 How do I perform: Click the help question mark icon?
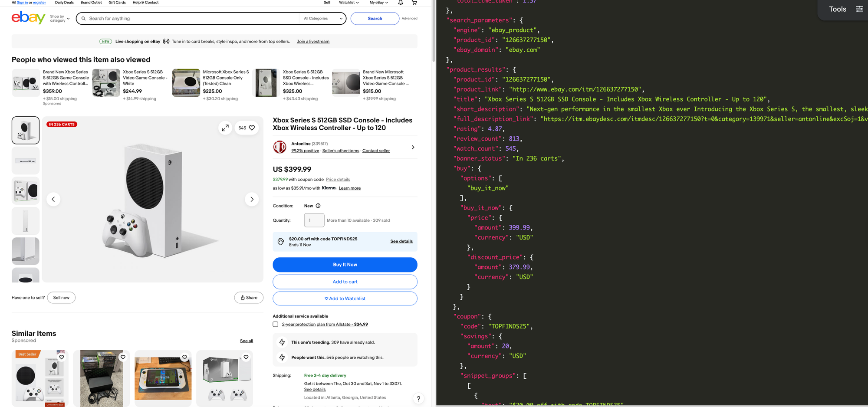tap(418, 399)
